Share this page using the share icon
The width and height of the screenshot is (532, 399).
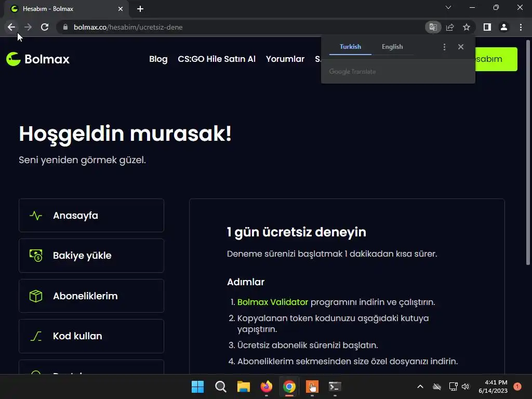[x=450, y=27]
